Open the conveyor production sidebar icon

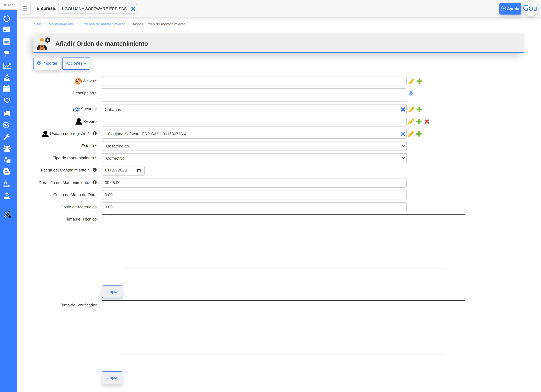pyautogui.click(x=7, y=183)
